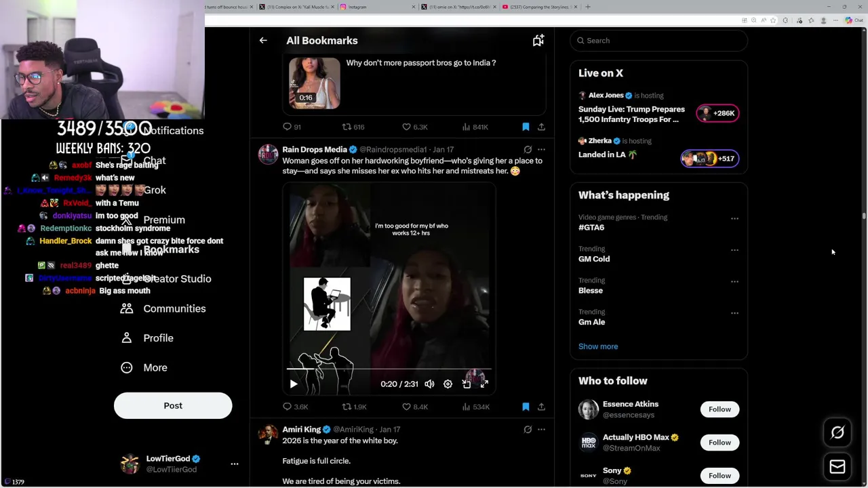The width and height of the screenshot is (868, 488).
Task: Open video playback settings gear
Action: pos(448,384)
